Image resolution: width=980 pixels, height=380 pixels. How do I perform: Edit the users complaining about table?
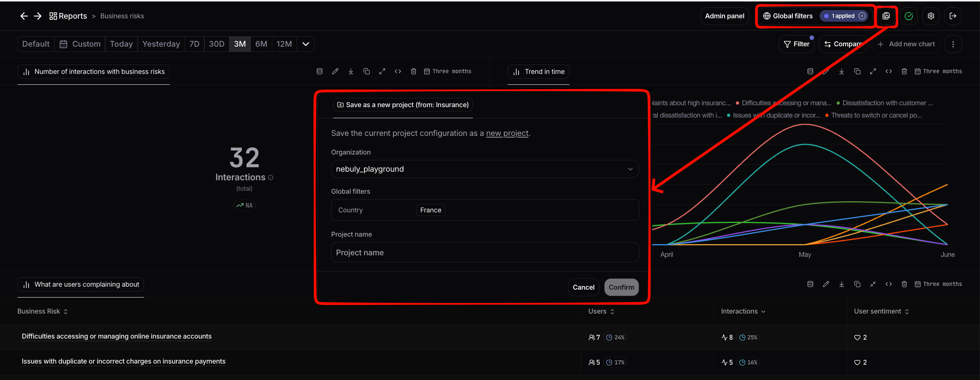click(x=826, y=284)
